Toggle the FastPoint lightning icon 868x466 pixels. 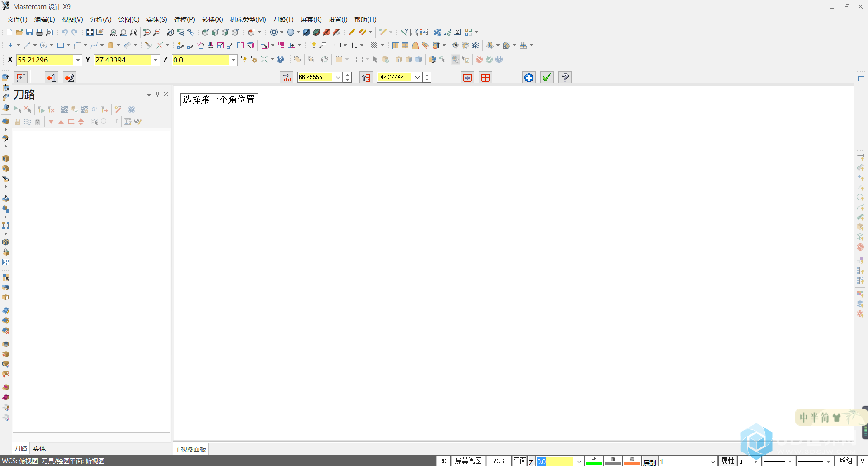click(244, 59)
